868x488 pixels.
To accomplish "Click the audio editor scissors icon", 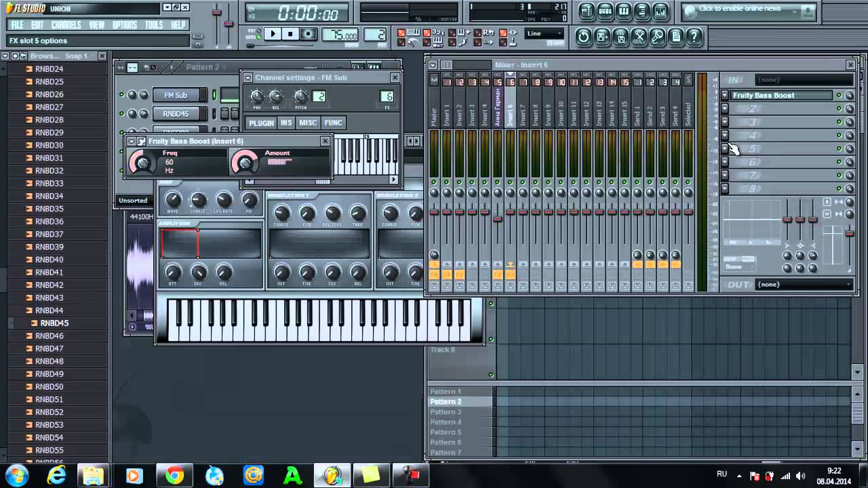I will tap(639, 37).
